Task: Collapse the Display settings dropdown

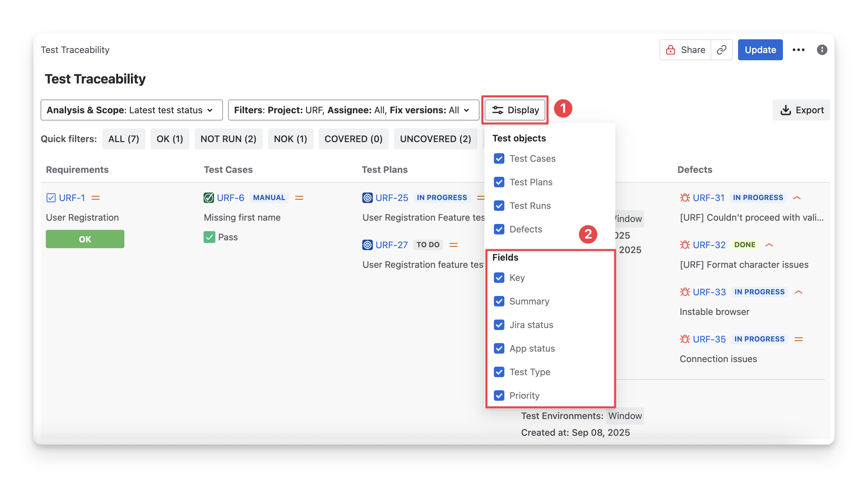Action: 515,110
